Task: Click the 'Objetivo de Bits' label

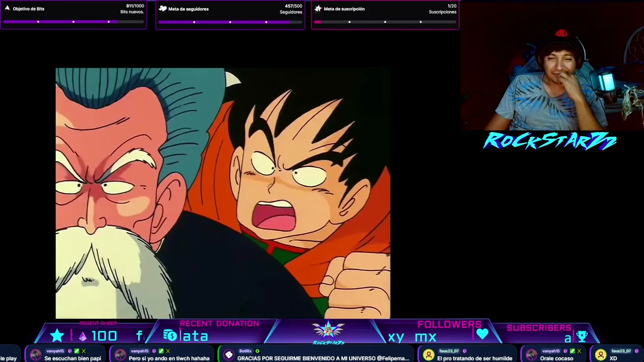Action: pos(29,9)
